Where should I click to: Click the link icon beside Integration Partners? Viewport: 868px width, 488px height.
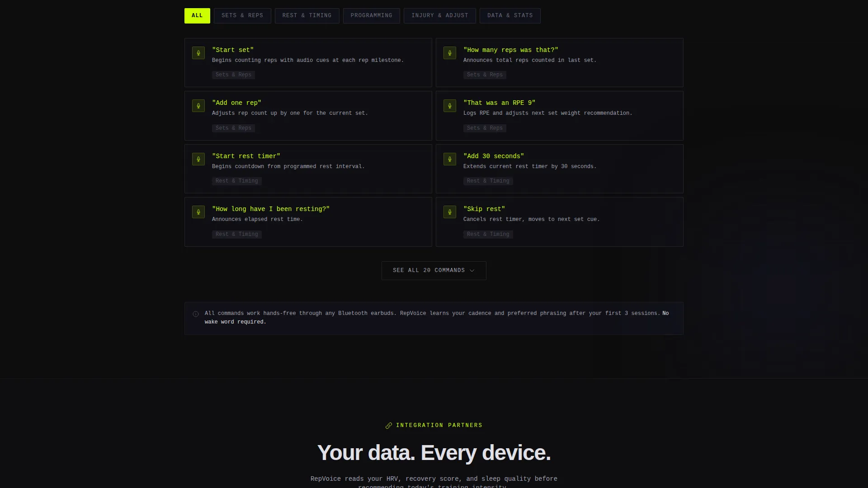tap(389, 426)
